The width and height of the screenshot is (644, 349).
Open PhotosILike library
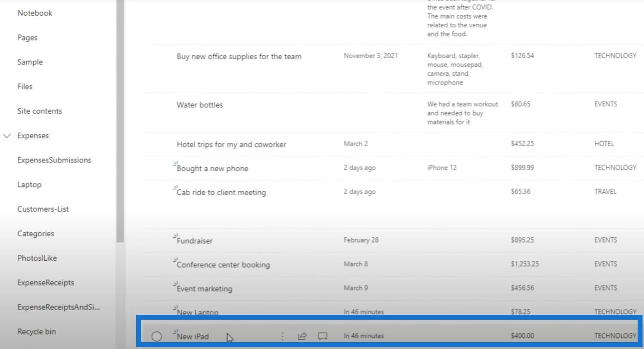pos(37,258)
